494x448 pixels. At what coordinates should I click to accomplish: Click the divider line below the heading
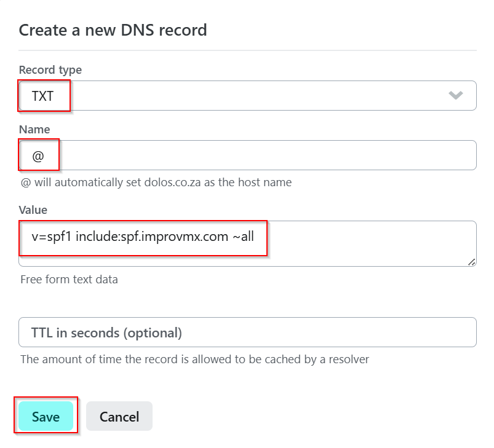pyautogui.click(x=247, y=50)
